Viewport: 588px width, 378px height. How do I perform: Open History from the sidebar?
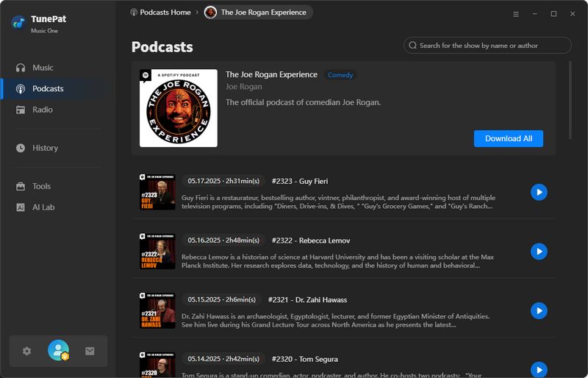(45, 148)
